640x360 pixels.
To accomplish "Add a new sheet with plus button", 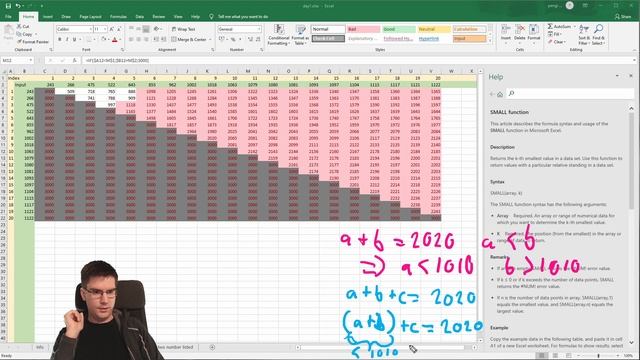I will coord(212,347).
